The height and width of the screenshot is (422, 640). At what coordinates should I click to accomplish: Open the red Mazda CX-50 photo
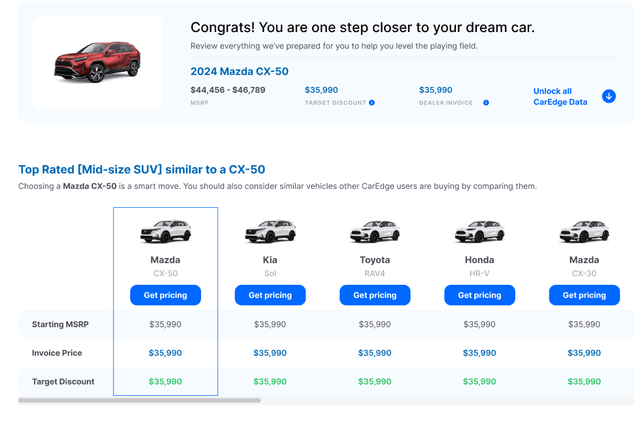point(97,63)
